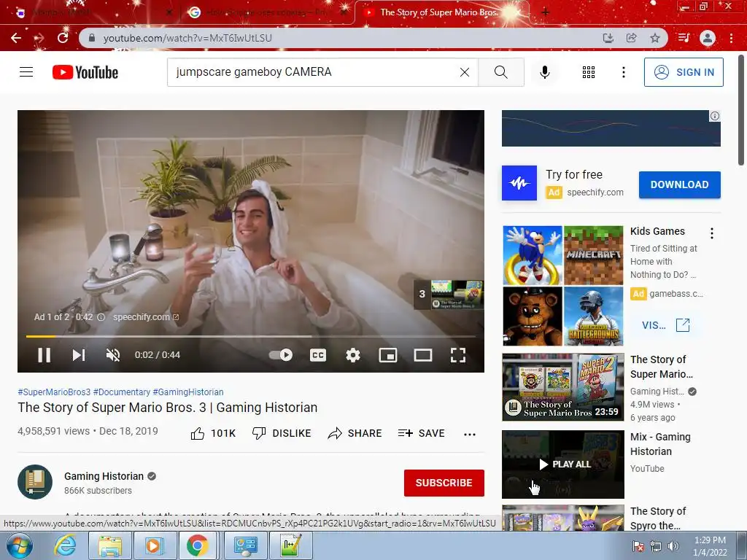This screenshot has height=560, width=747.
Task: Open a new browser tab
Action: [546, 12]
